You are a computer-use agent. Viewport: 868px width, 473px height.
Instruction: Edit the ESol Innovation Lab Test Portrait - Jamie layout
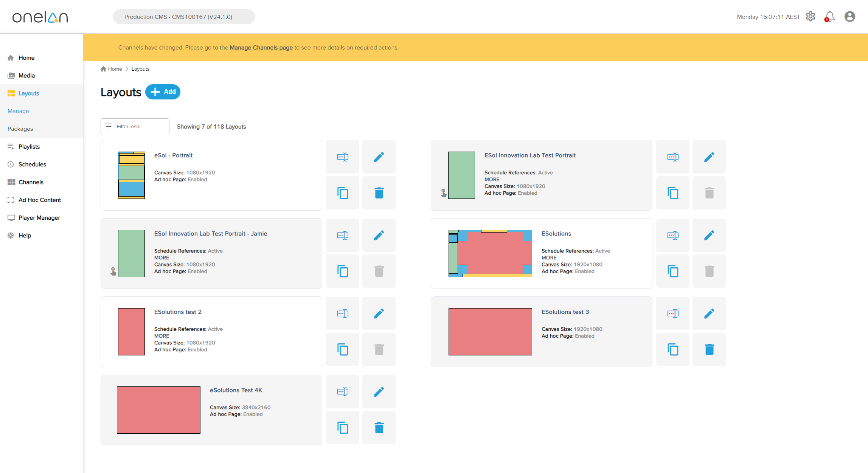pyautogui.click(x=379, y=235)
